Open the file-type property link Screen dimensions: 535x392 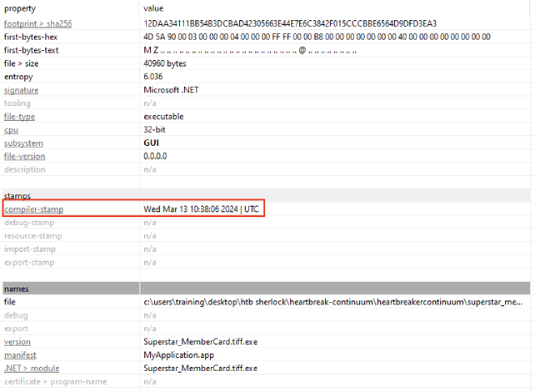(x=19, y=117)
